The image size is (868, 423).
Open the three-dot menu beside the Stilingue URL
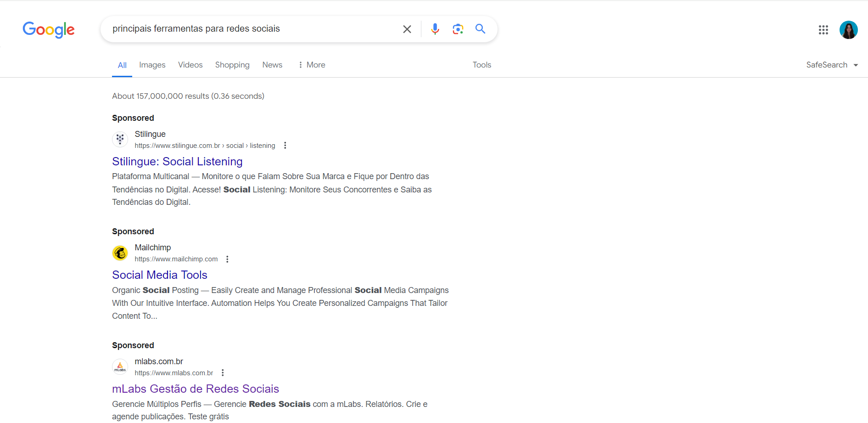[x=285, y=146]
